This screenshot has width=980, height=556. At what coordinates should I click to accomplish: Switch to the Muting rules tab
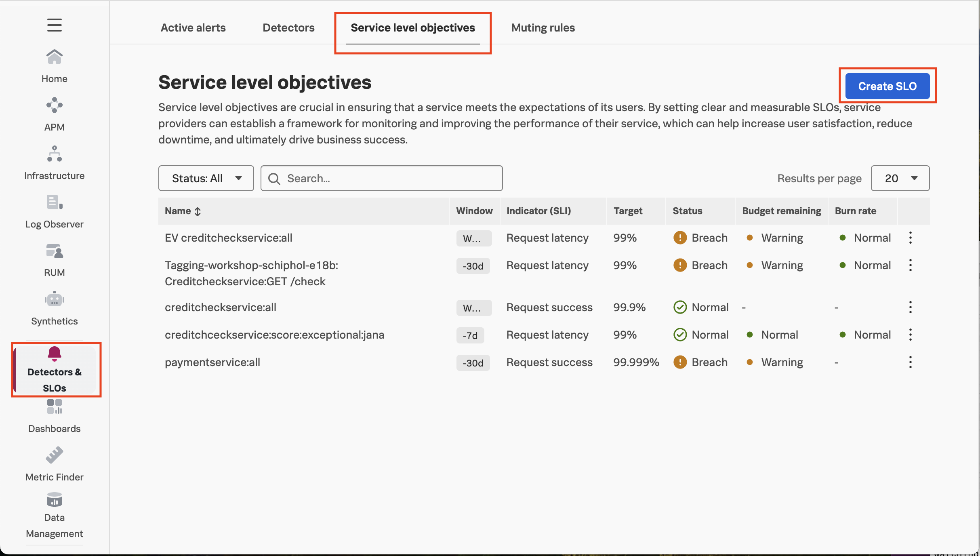543,27
